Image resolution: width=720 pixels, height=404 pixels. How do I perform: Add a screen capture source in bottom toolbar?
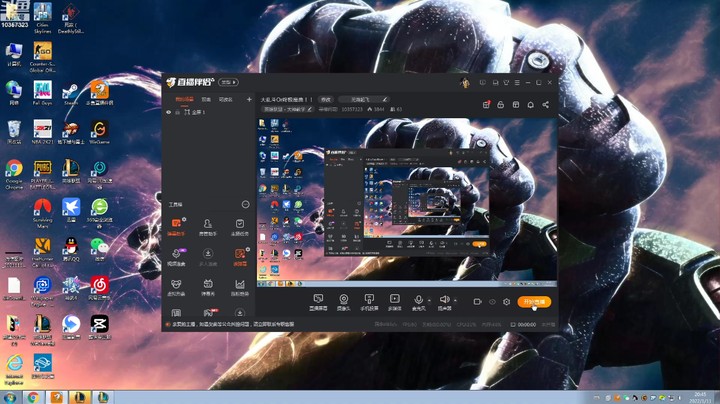318,302
